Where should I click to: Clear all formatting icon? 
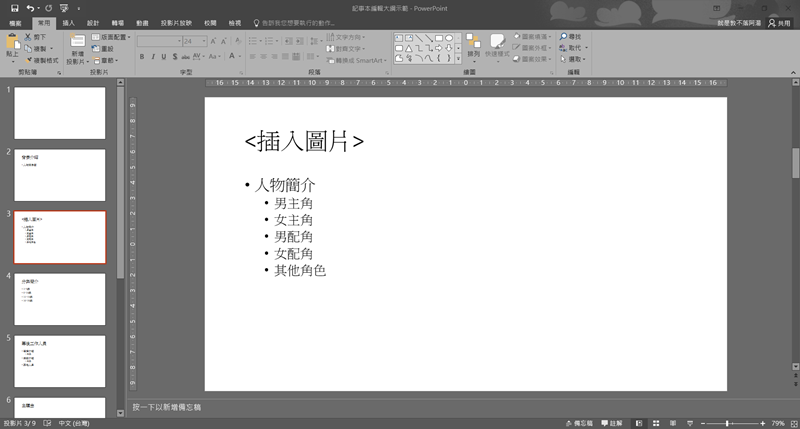click(x=238, y=41)
